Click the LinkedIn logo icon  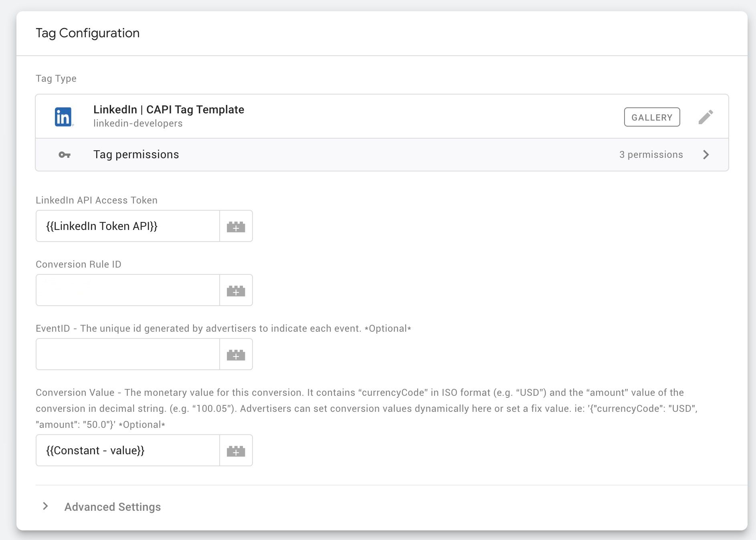(x=64, y=117)
